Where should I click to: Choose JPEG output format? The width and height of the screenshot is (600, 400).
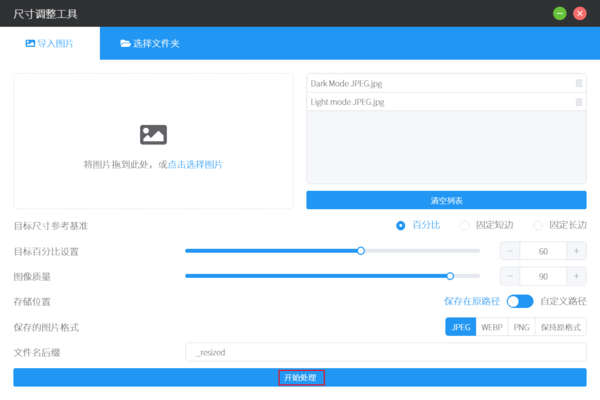[461, 327]
